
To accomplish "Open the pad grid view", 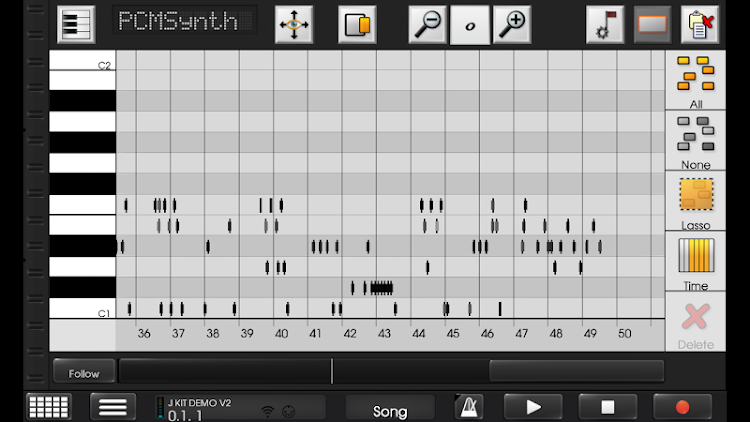I will click(48, 406).
